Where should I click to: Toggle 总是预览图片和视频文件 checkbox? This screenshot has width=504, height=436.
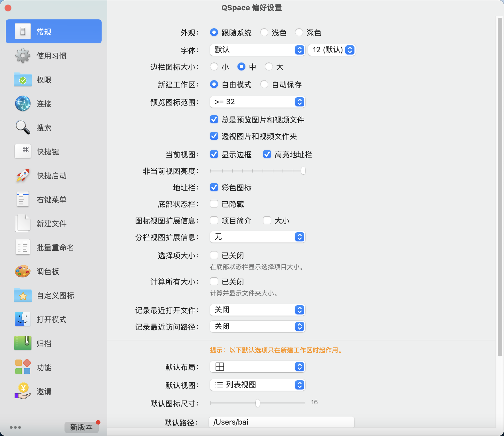point(214,119)
